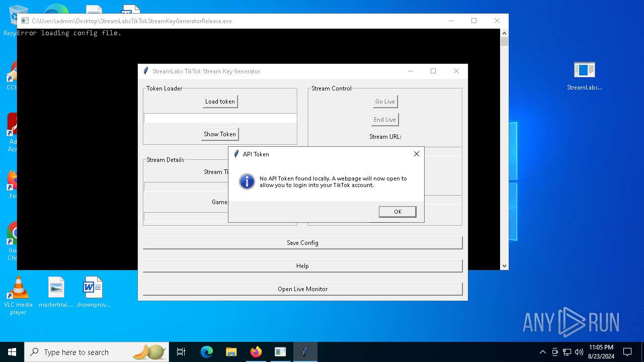
Task: Click the Load token button
Action: (x=220, y=102)
